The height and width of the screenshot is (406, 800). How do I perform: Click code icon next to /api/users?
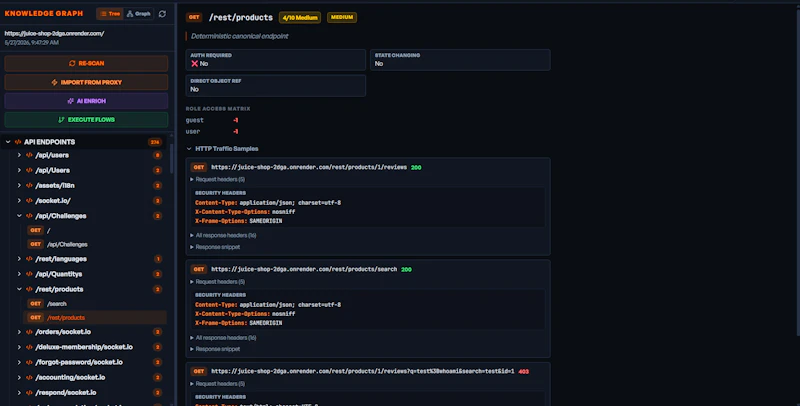point(29,155)
